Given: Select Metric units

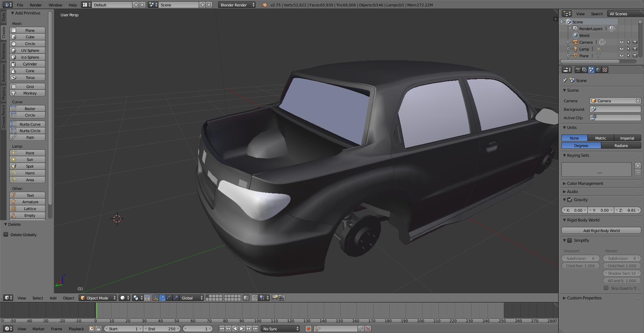Looking at the screenshot, I should click(600, 138).
